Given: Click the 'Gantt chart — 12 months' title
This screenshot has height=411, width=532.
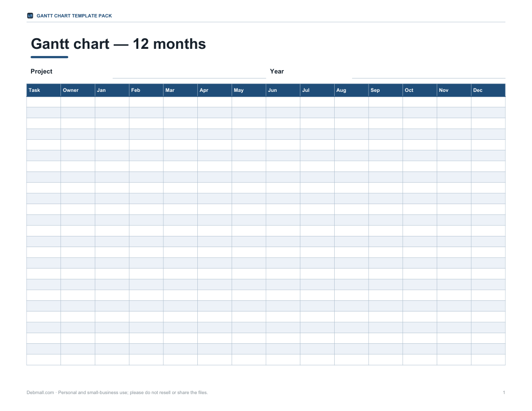Looking at the screenshot, I should 118,44.
